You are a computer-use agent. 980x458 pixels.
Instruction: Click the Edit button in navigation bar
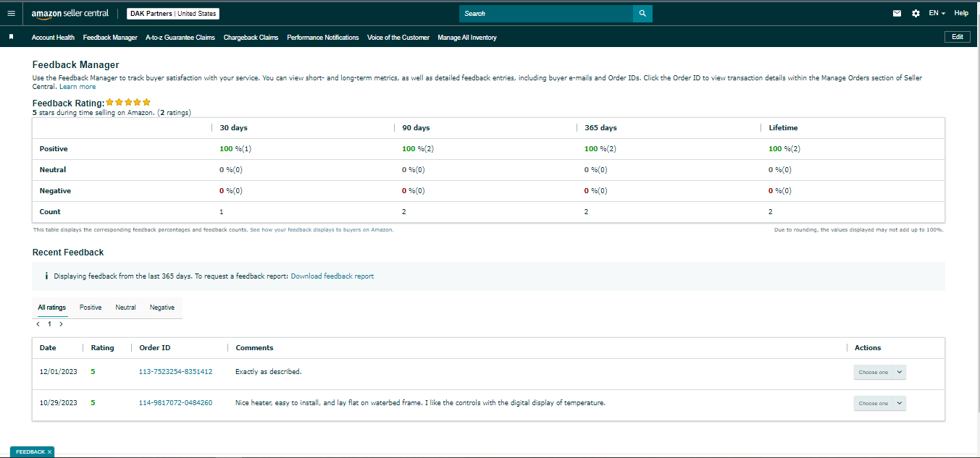click(958, 37)
